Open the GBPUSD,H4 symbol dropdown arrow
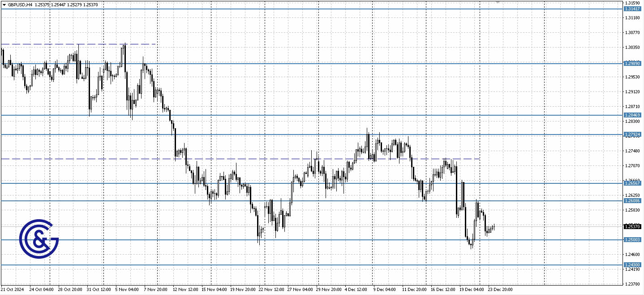 pos(4,4)
